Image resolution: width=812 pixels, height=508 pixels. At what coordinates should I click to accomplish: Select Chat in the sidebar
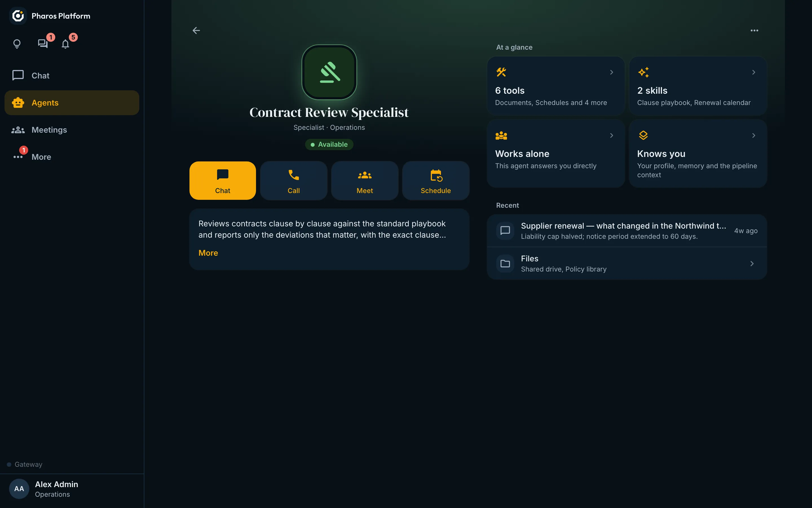click(72, 76)
